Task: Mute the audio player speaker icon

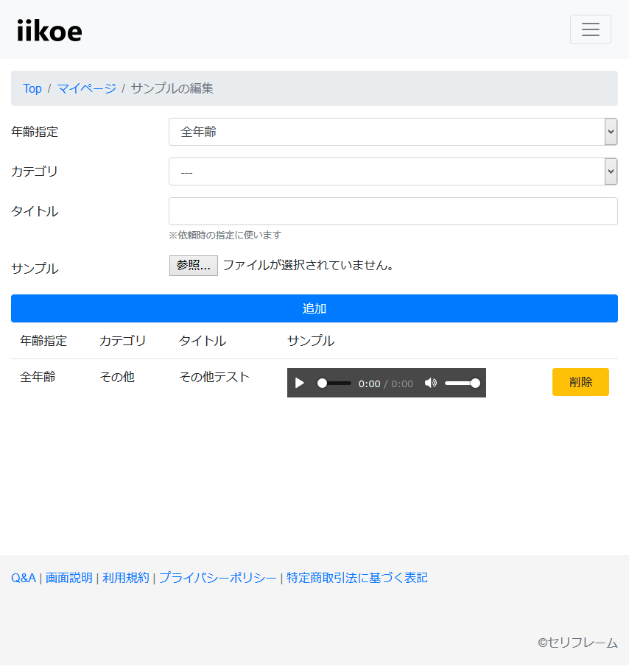Action: point(430,383)
